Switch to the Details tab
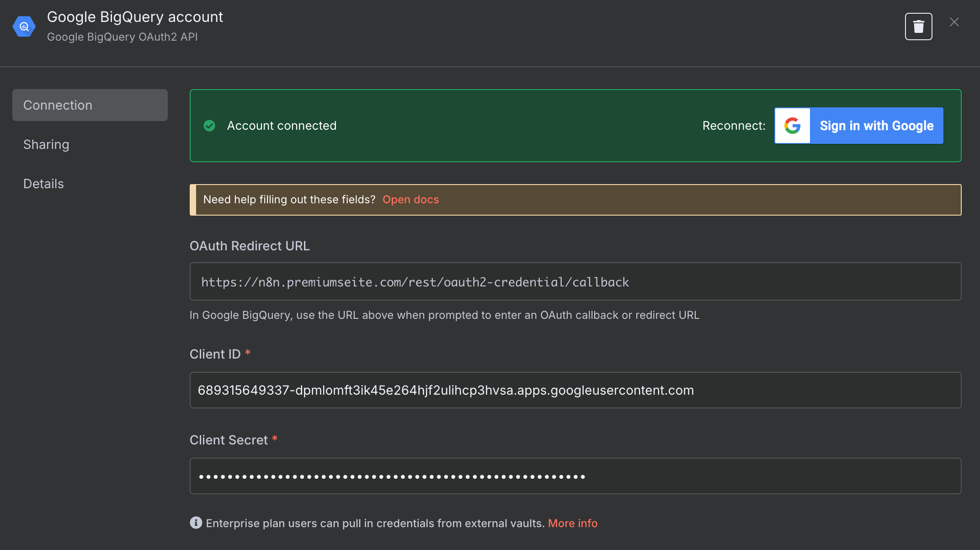The height and width of the screenshot is (550, 980). tap(43, 184)
